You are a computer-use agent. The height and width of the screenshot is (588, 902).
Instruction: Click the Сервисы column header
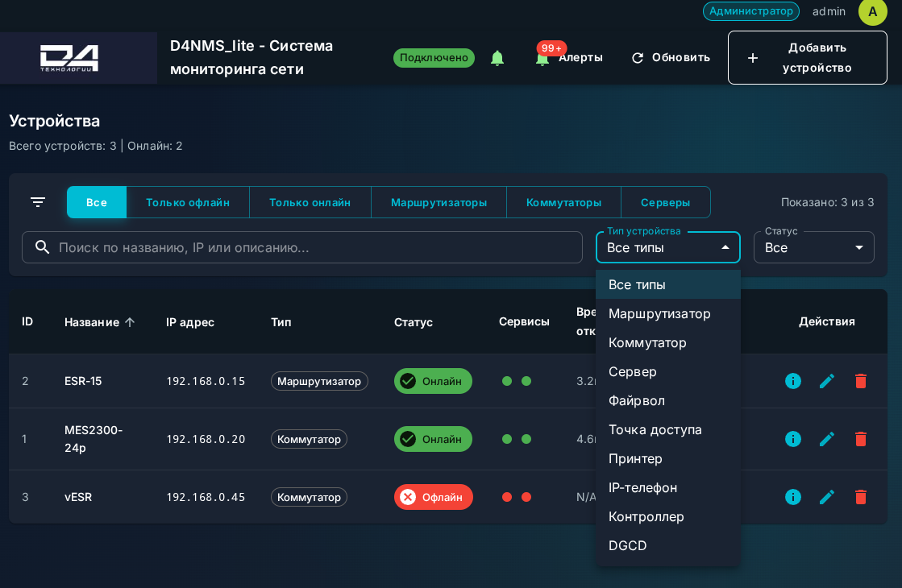[x=524, y=322]
